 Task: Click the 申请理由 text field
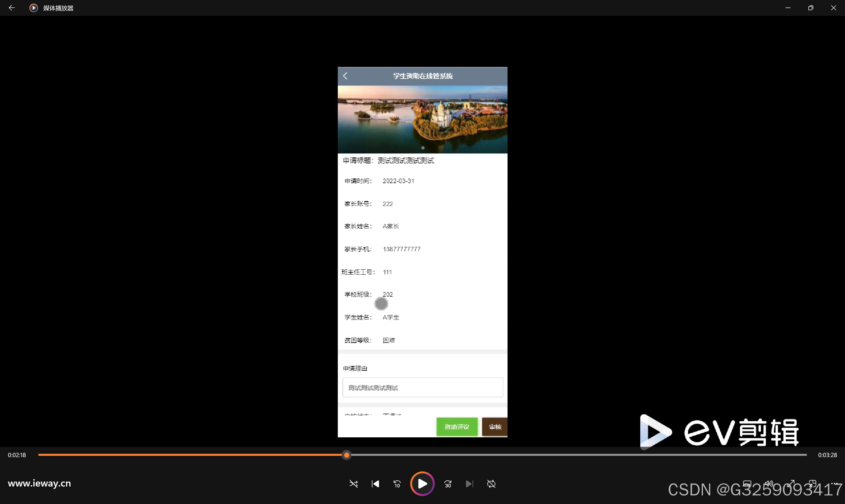422,387
